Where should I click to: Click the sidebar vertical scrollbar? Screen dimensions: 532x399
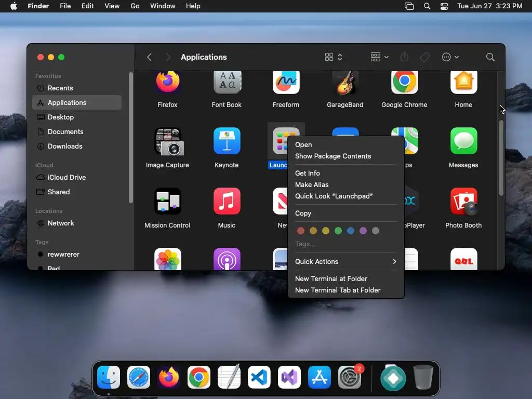coord(130,138)
